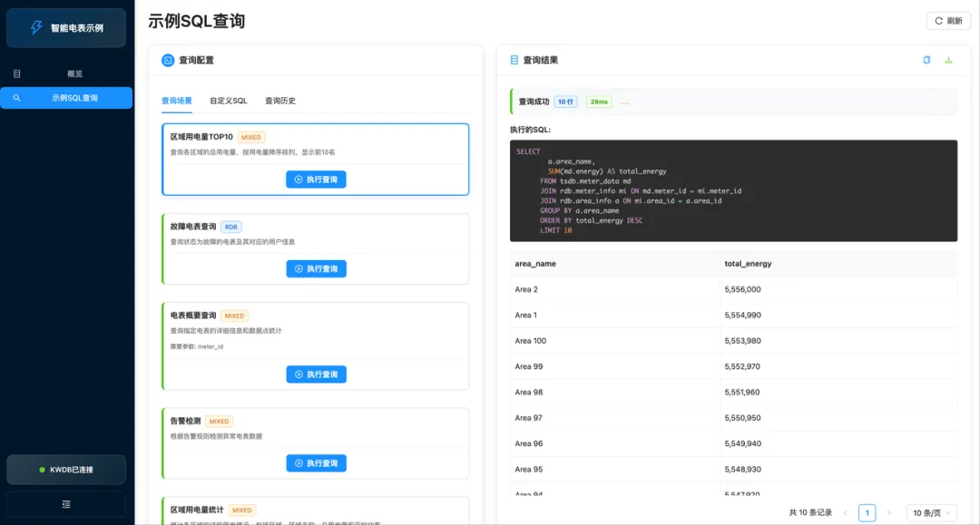Click the green download icon in 查询结果
The height and width of the screenshot is (525, 980).
tap(949, 60)
